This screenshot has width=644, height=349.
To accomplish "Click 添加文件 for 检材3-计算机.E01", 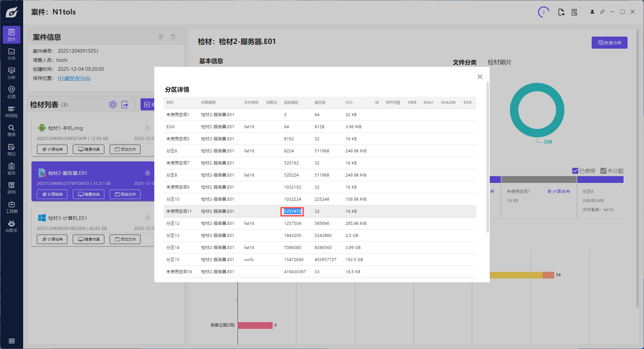I will point(125,239).
